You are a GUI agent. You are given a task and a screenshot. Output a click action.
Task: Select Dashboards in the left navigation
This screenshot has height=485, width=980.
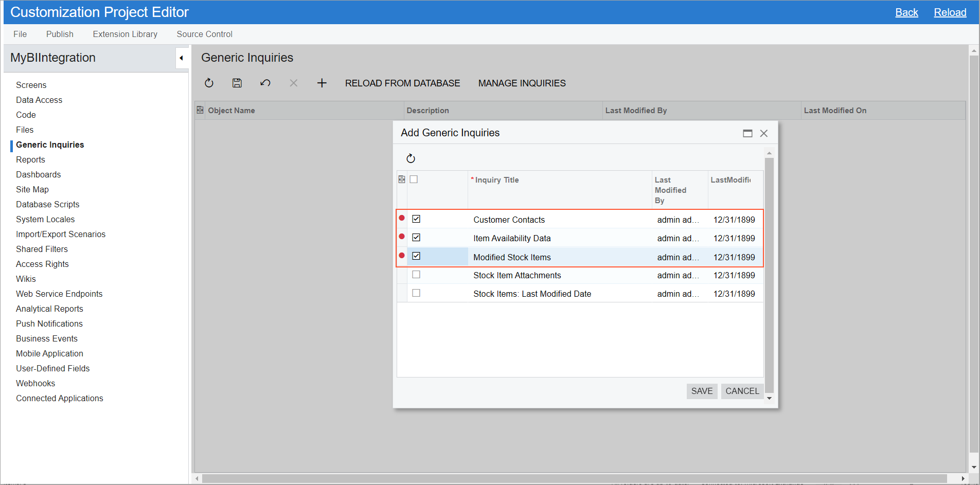(39, 174)
